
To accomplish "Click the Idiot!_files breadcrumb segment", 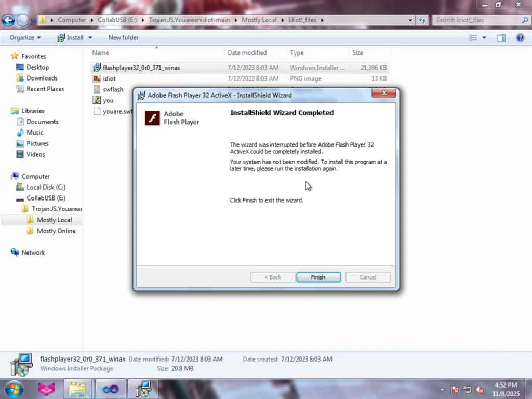I will click(x=302, y=20).
